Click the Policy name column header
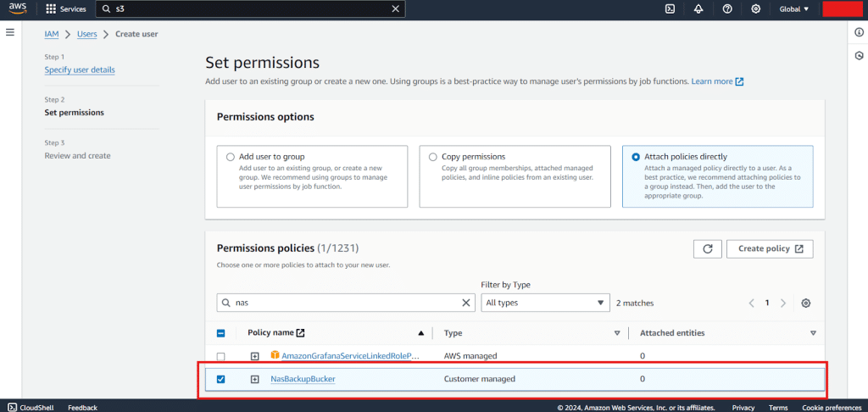The width and height of the screenshot is (868, 412). [x=275, y=333]
